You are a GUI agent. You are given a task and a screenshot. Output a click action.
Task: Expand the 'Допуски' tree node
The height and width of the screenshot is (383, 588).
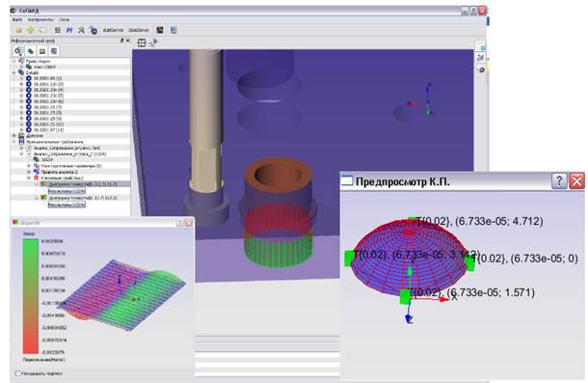click(14, 136)
